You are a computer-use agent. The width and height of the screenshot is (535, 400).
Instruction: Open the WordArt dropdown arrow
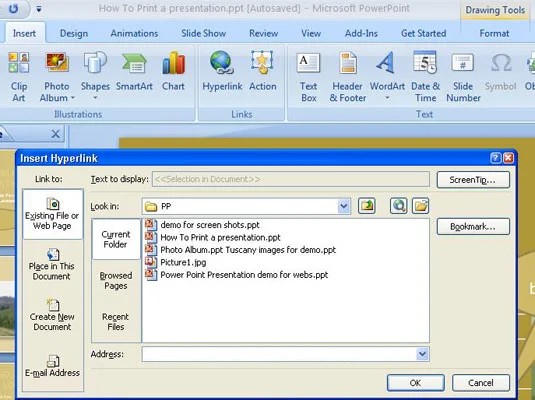pos(387,98)
